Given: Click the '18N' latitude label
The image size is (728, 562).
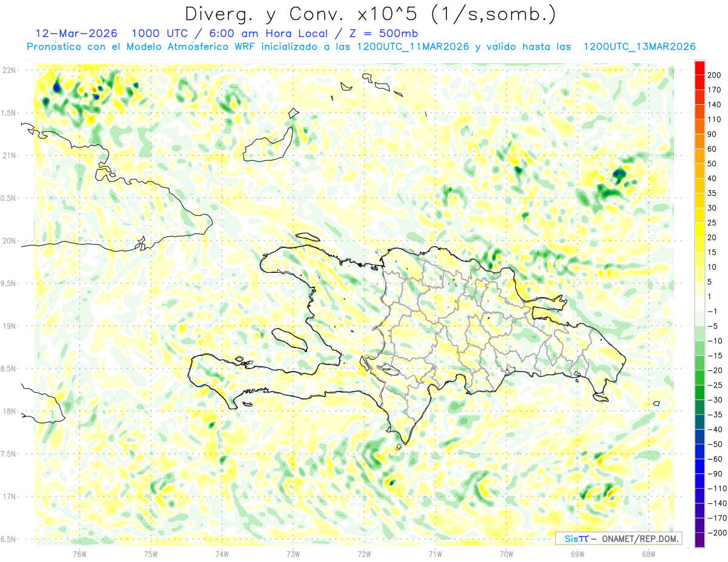Looking at the screenshot, I should coord(9,411).
